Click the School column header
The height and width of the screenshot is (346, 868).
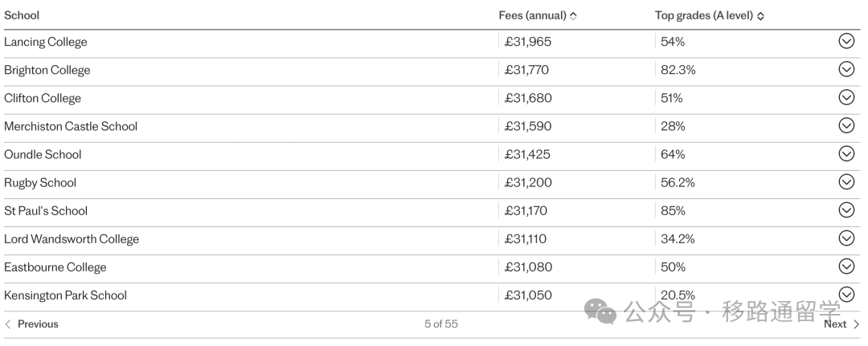tap(22, 15)
